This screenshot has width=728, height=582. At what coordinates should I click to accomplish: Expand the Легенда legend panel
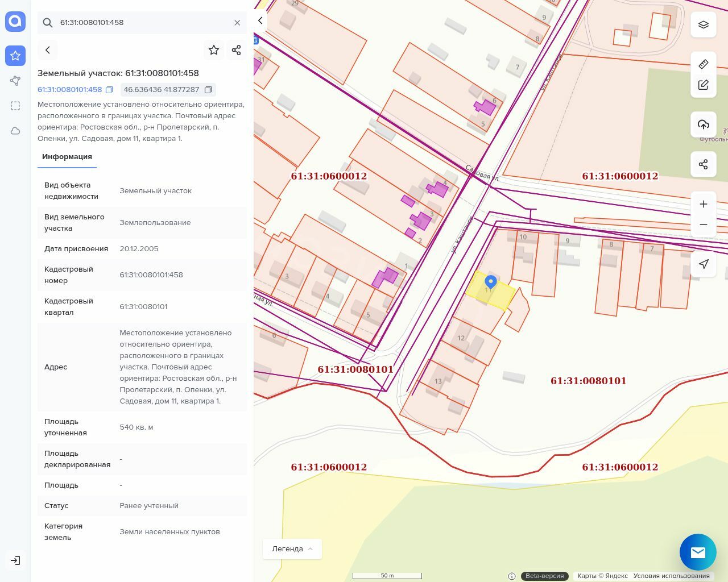click(292, 549)
